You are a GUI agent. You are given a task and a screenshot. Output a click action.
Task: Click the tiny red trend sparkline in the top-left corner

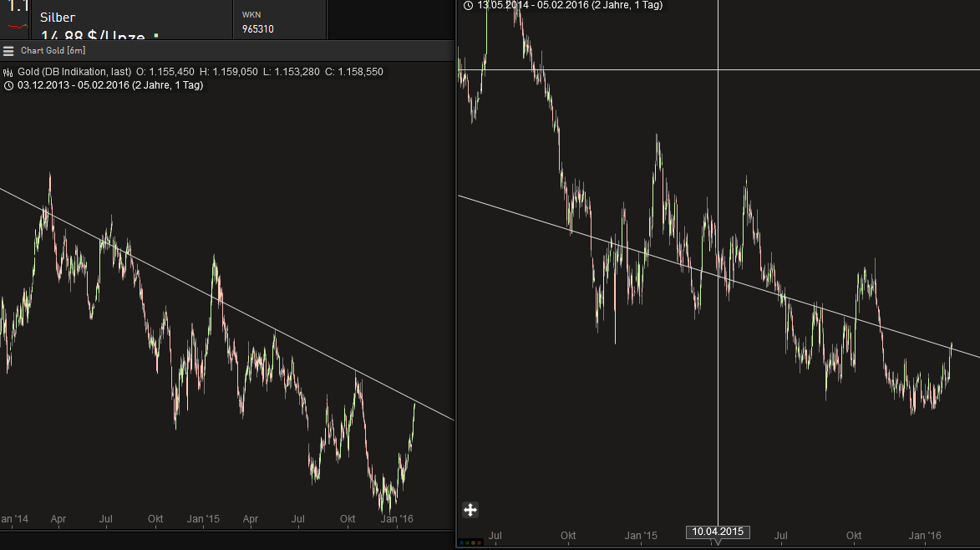coord(17,26)
